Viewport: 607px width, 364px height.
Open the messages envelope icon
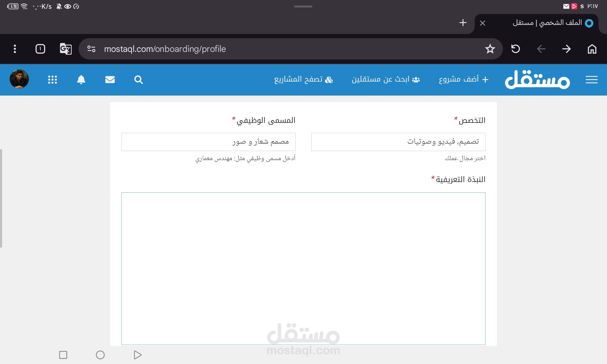(110, 79)
